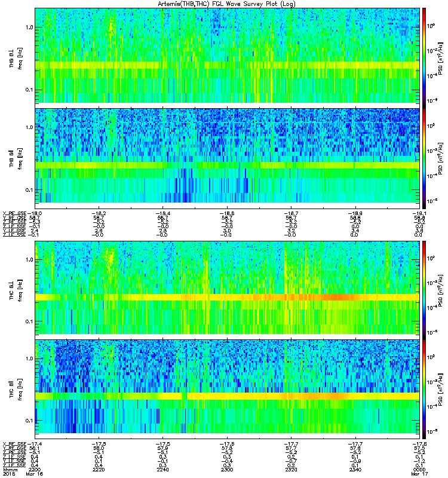The image size is (448, 478).
Task: Click the '0.1' frequency tick of THB B-parallel panel
Action: (x=29, y=190)
